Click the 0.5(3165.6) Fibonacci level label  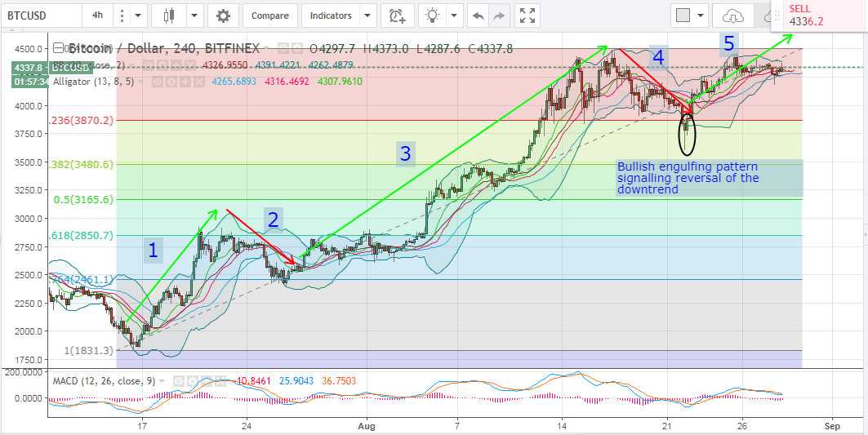click(84, 200)
